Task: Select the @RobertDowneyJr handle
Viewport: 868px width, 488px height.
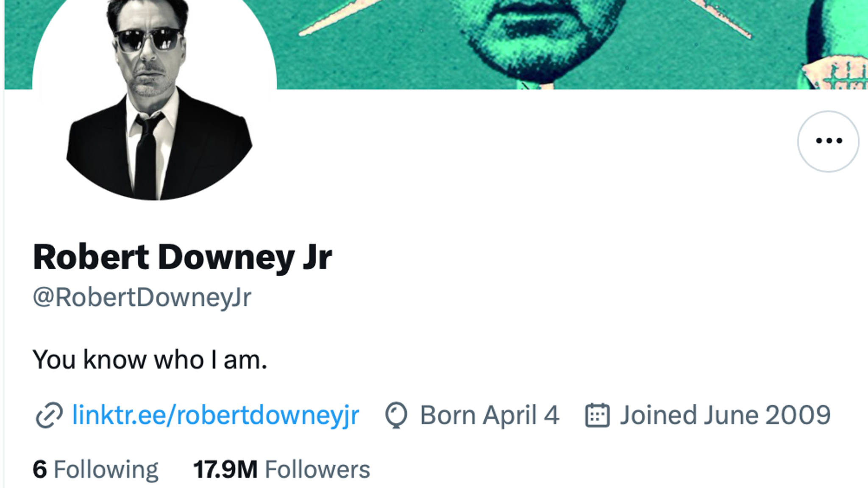Action: [x=142, y=297]
